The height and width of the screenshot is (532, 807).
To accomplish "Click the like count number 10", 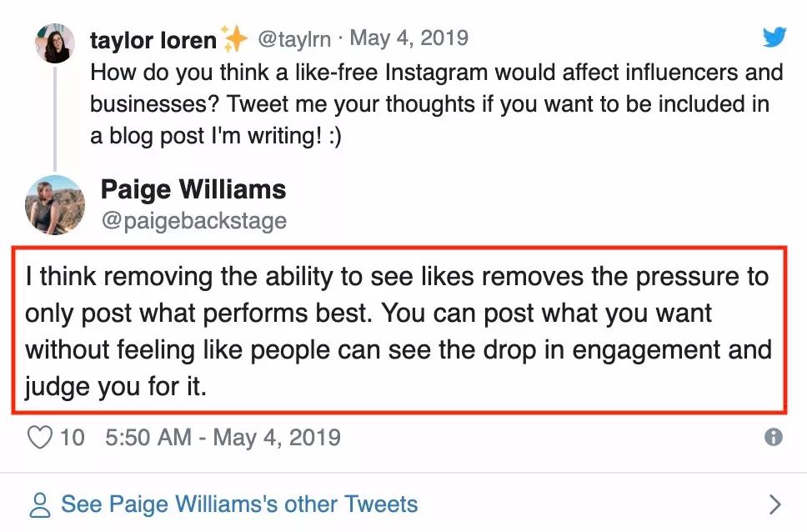I will 72,438.
